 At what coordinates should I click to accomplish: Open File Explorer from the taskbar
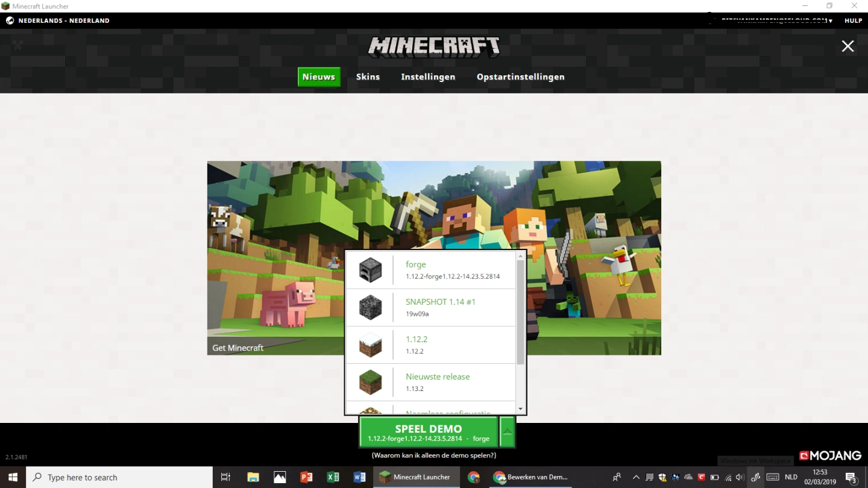(x=253, y=477)
